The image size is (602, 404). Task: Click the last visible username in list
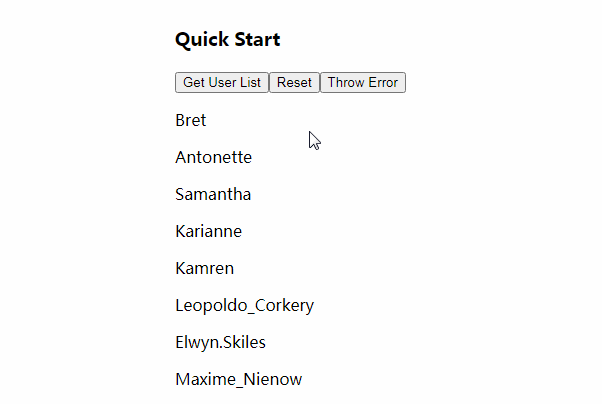238,380
